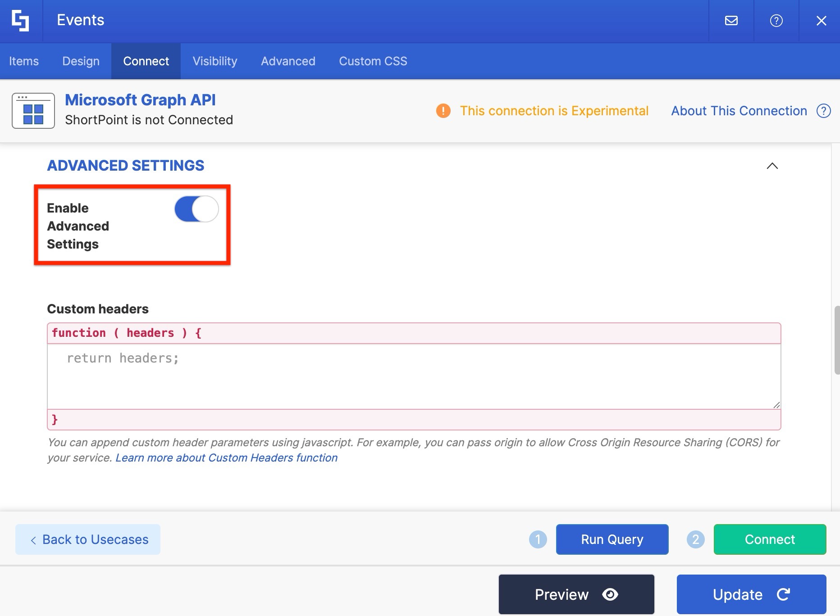Click the ShortPoint logo icon
This screenshot has width=840, height=616.
tap(20, 21)
